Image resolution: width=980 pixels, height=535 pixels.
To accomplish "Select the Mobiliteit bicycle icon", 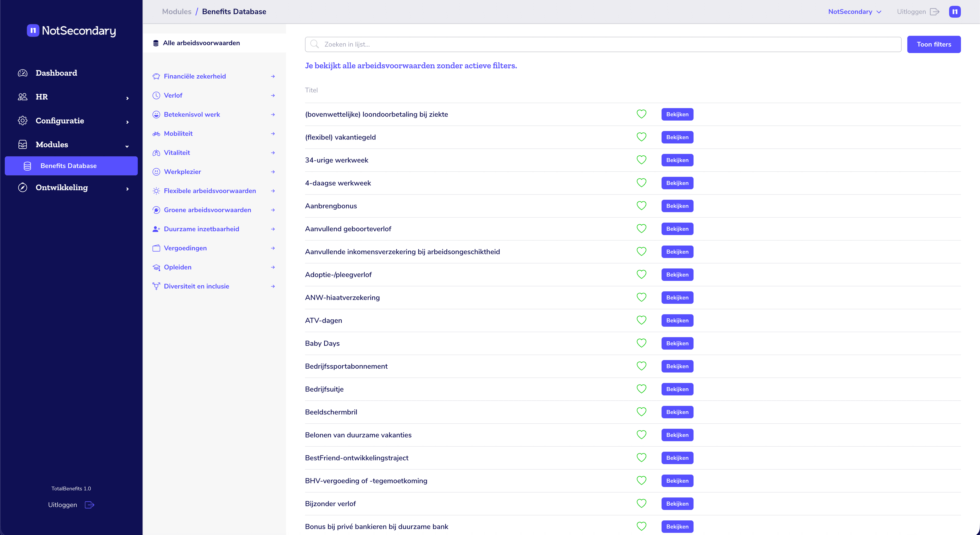I will coord(156,133).
